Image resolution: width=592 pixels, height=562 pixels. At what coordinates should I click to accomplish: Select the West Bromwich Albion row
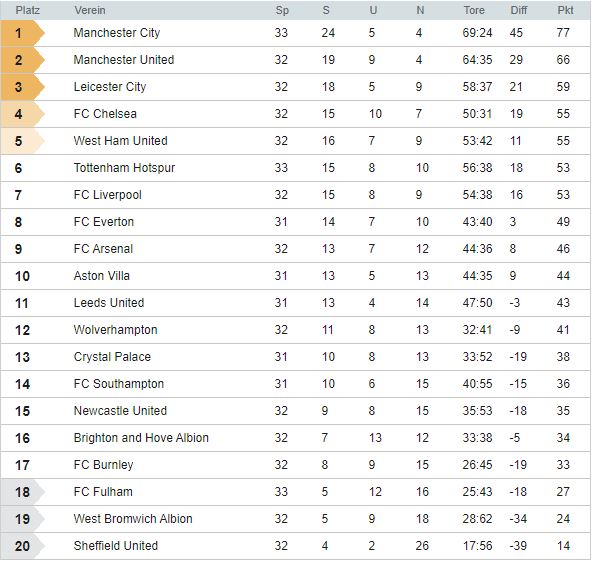(295, 519)
